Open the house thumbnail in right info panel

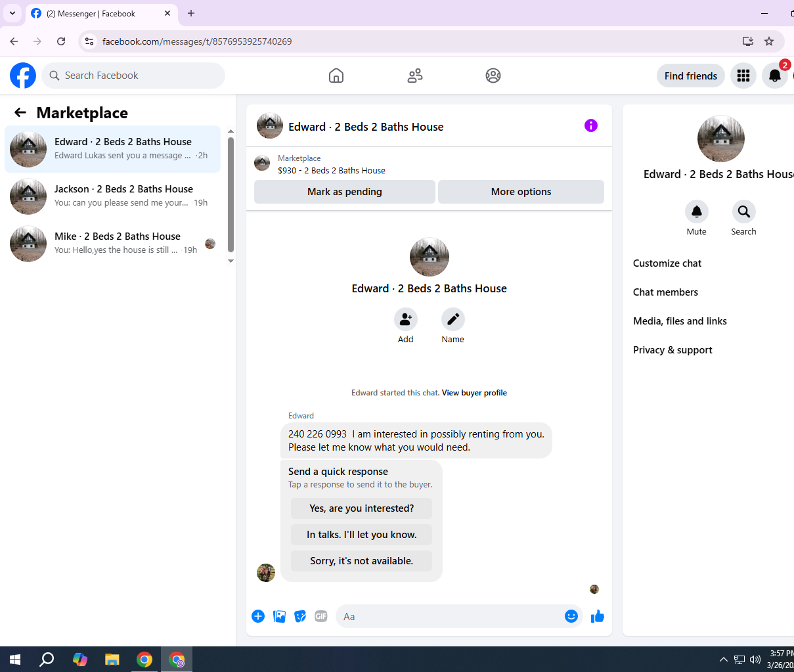point(721,139)
